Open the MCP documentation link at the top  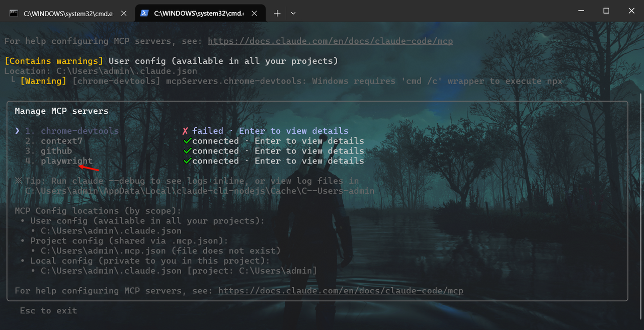coord(330,41)
